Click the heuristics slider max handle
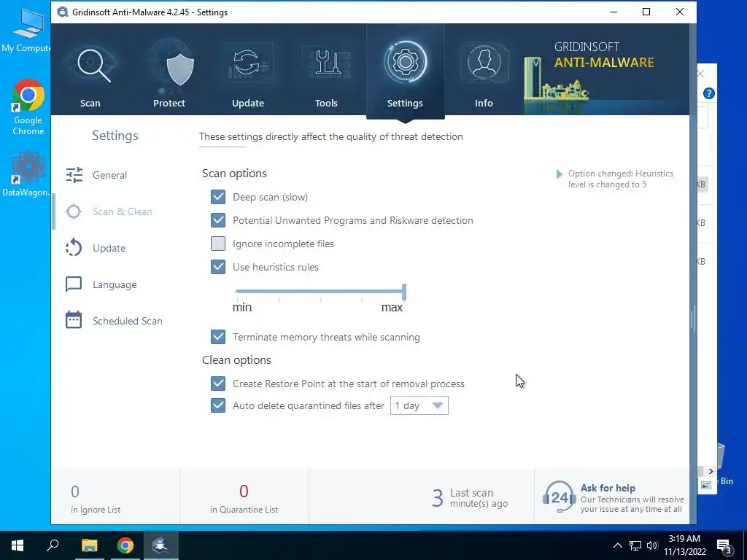Image resolution: width=747 pixels, height=560 pixels. tap(404, 292)
